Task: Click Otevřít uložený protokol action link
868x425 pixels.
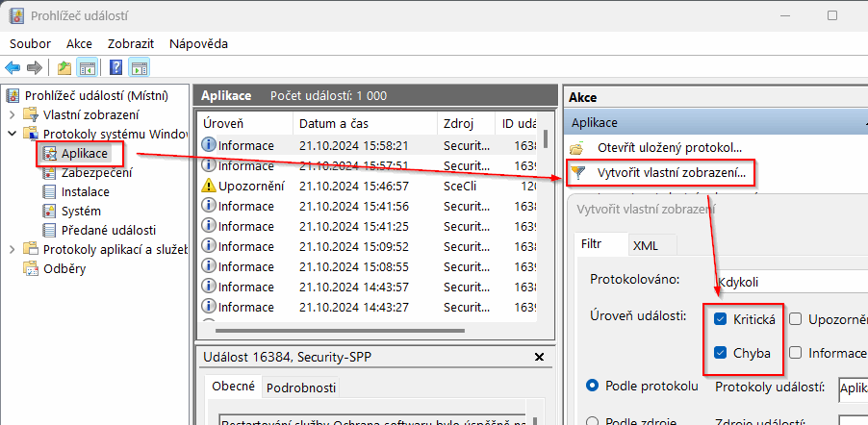Action: coord(669,148)
